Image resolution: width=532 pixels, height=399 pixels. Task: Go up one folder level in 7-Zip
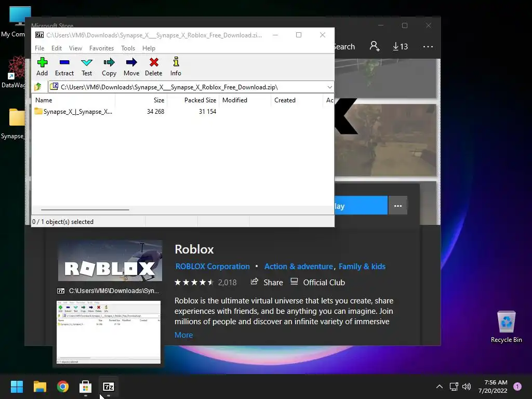[x=38, y=87]
